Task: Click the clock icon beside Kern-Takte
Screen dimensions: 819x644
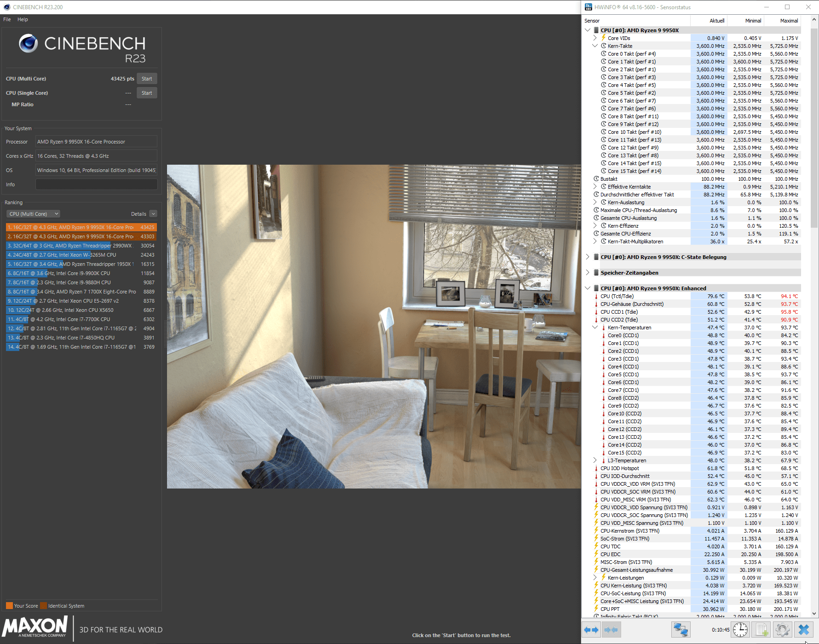Action: pyautogui.click(x=604, y=46)
